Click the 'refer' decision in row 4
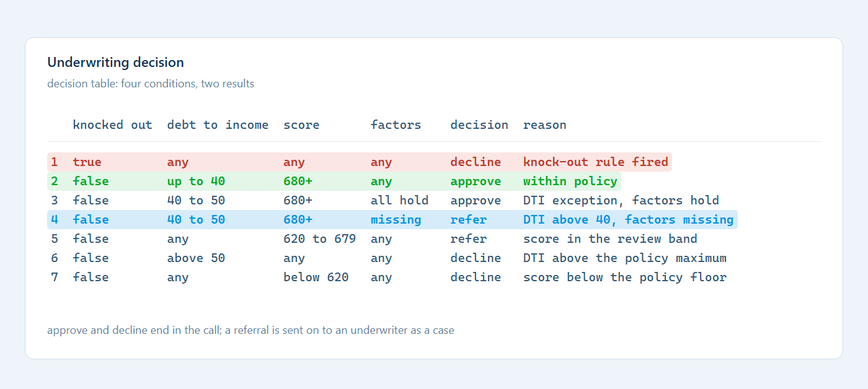This screenshot has height=389, width=868. (468, 220)
